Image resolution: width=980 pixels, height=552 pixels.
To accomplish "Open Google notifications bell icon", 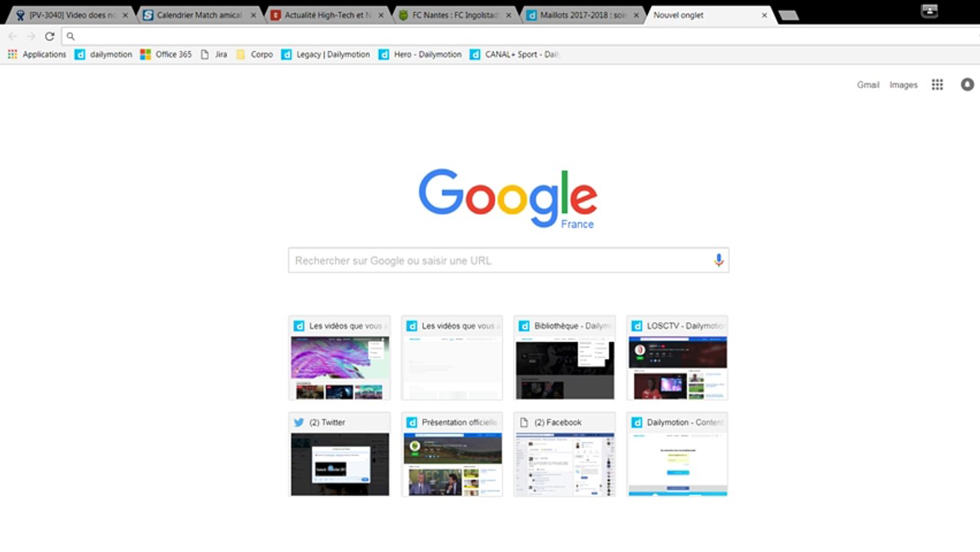I will (x=968, y=85).
